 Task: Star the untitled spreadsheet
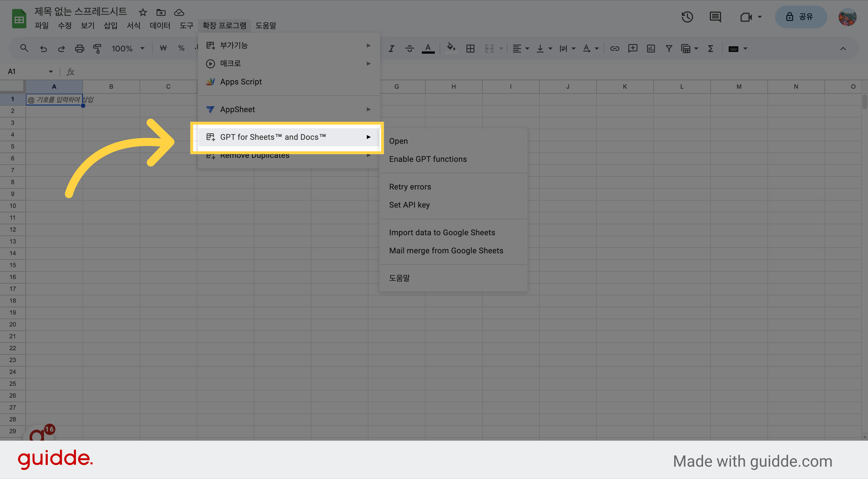[x=143, y=13]
